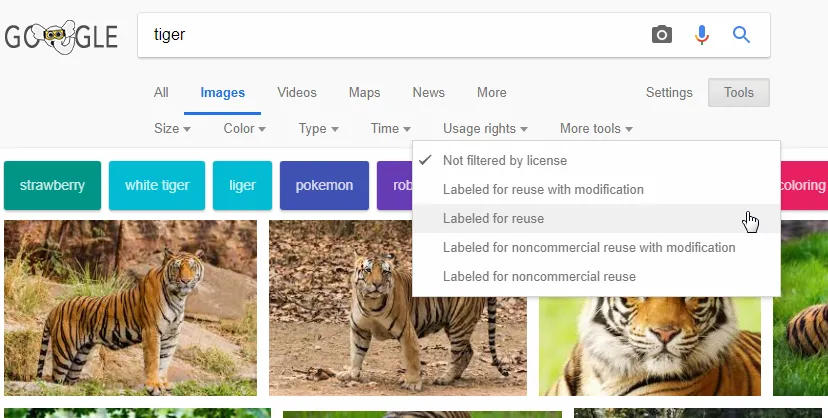The image size is (828, 418).
Task: Select Not filtered by license option
Action: click(x=596, y=160)
